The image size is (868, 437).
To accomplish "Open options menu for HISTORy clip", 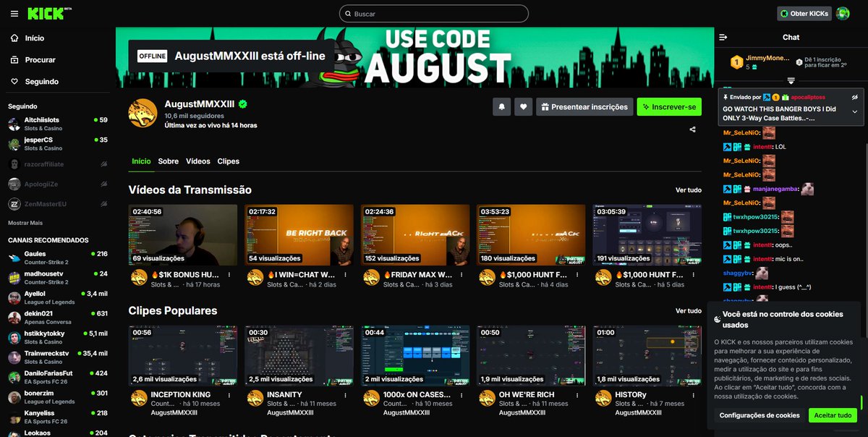I will pos(694,395).
